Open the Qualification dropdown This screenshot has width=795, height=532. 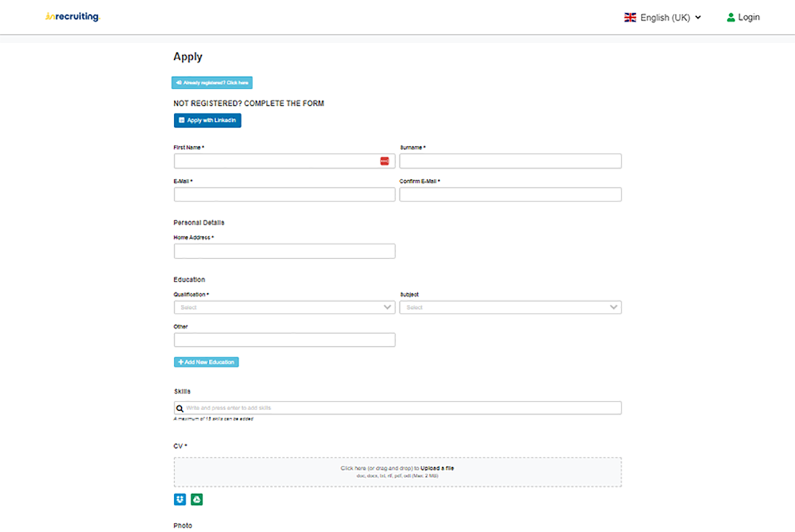[x=284, y=307]
